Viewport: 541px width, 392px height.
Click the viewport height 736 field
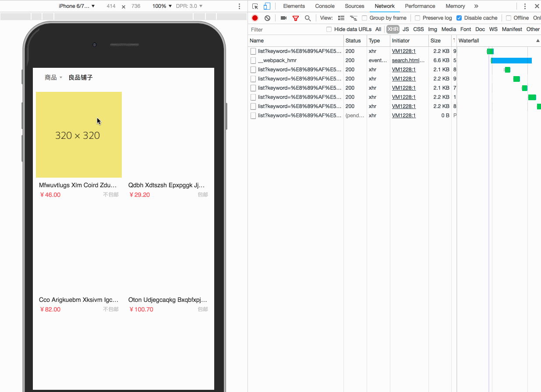pyautogui.click(x=136, y=6)
